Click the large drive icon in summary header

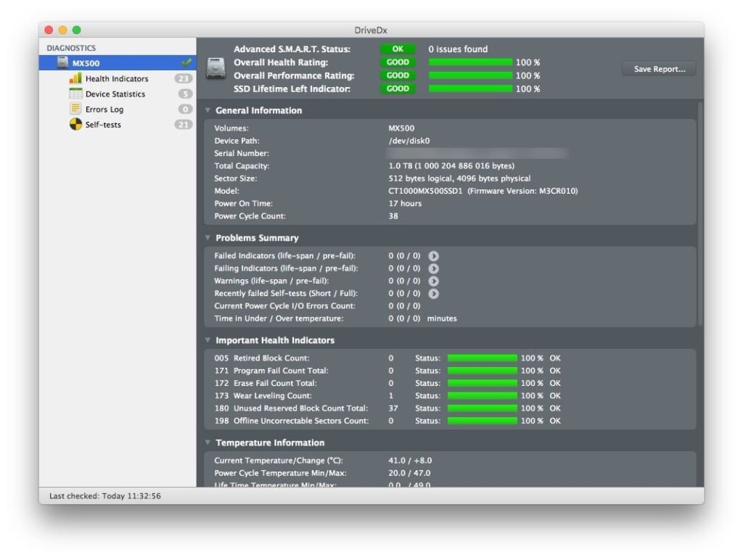click(215, 68)
